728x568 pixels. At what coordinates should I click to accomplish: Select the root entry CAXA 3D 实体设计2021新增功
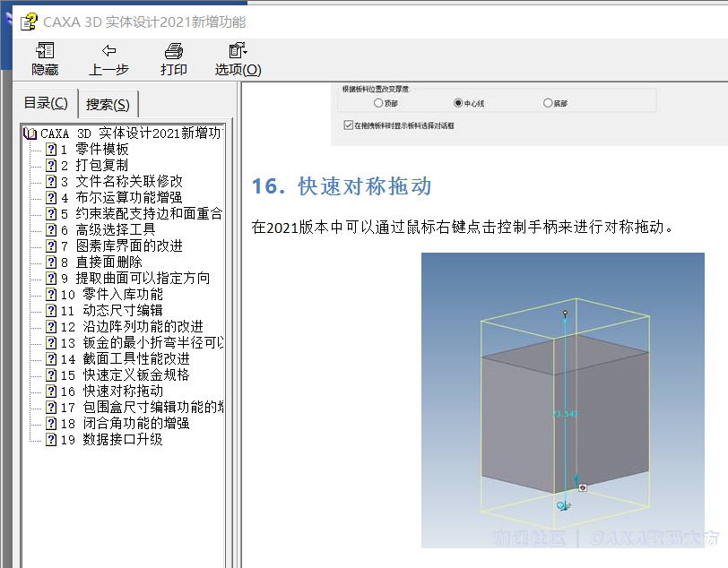pyautogui.click(x=131, y=133)
